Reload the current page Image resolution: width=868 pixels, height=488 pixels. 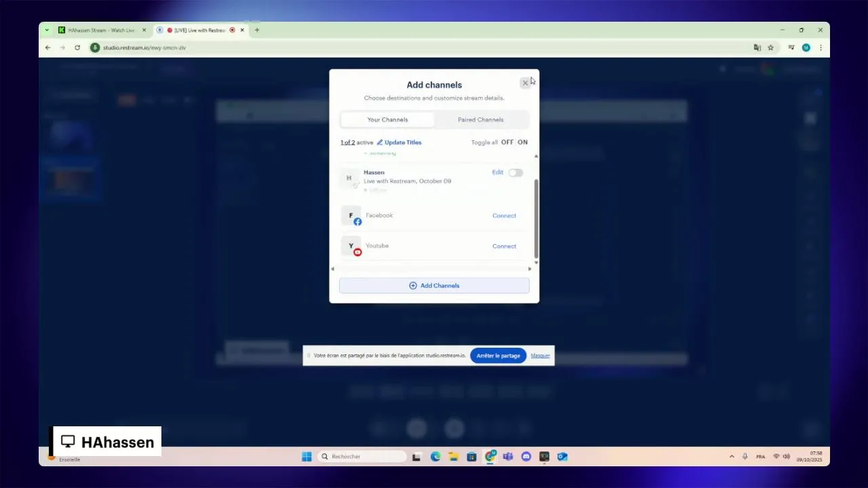coord(77,47)
